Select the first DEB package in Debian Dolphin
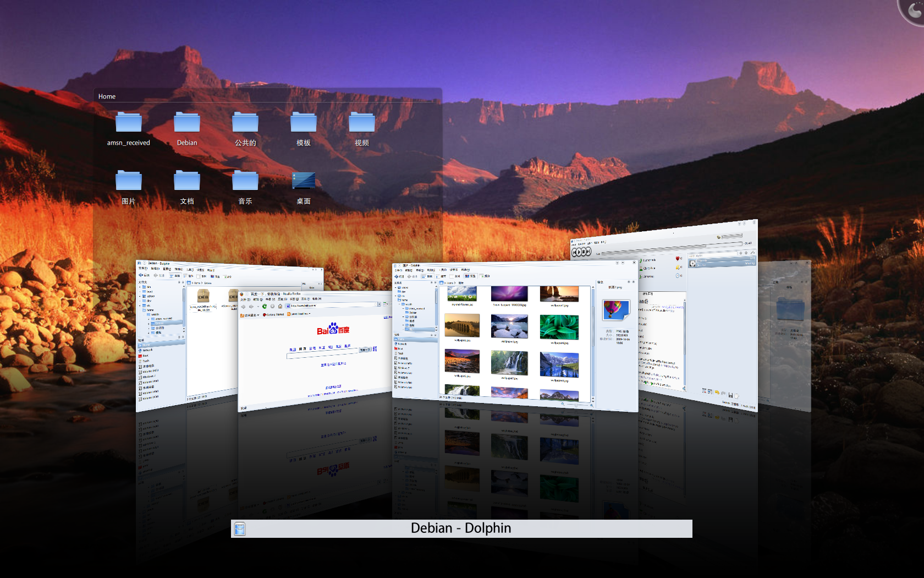The height and width of the screenshot is (578, 924). tap(203, 301)
